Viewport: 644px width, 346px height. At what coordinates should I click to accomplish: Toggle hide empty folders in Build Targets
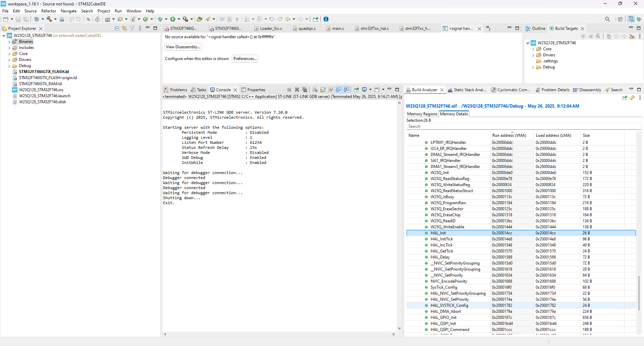(632, 36)
